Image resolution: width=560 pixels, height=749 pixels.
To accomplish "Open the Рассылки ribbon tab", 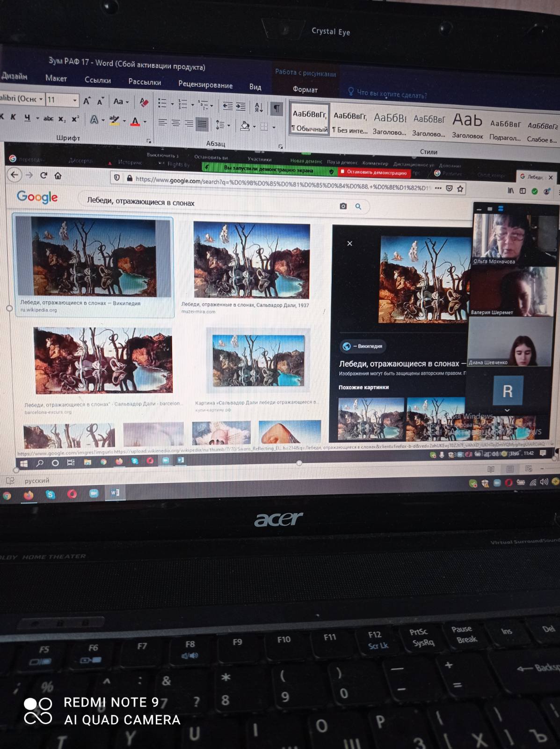I will coord(145,82).
